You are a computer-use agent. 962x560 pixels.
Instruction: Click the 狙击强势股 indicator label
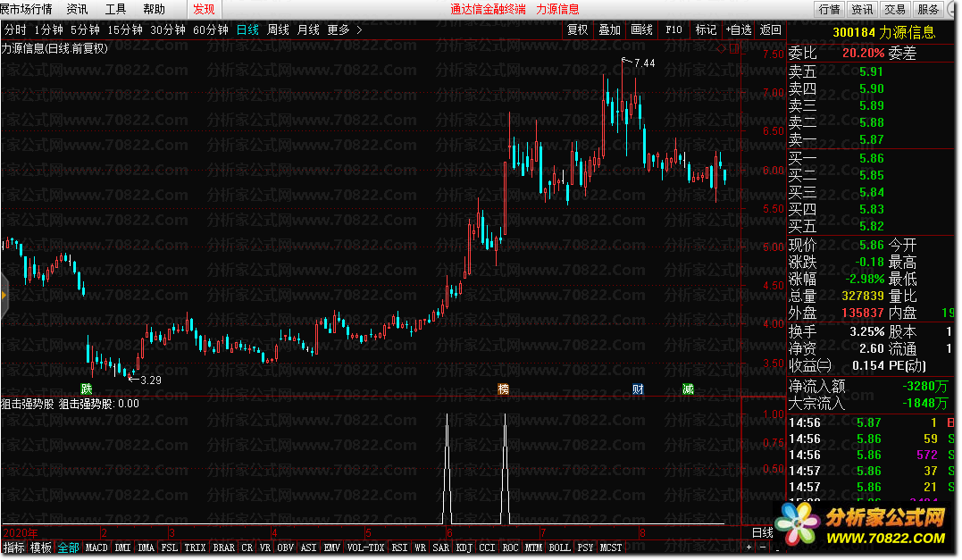pyautogui.click(x=27, y=404)
